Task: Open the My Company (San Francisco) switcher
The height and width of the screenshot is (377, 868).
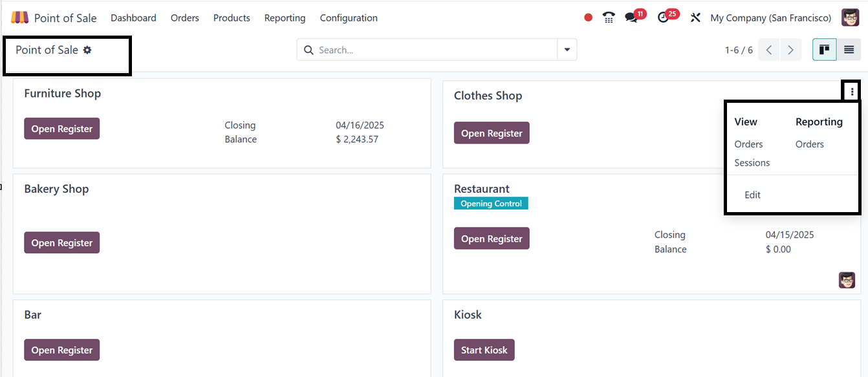Action: pyautogui.click(x=770, y=18)
